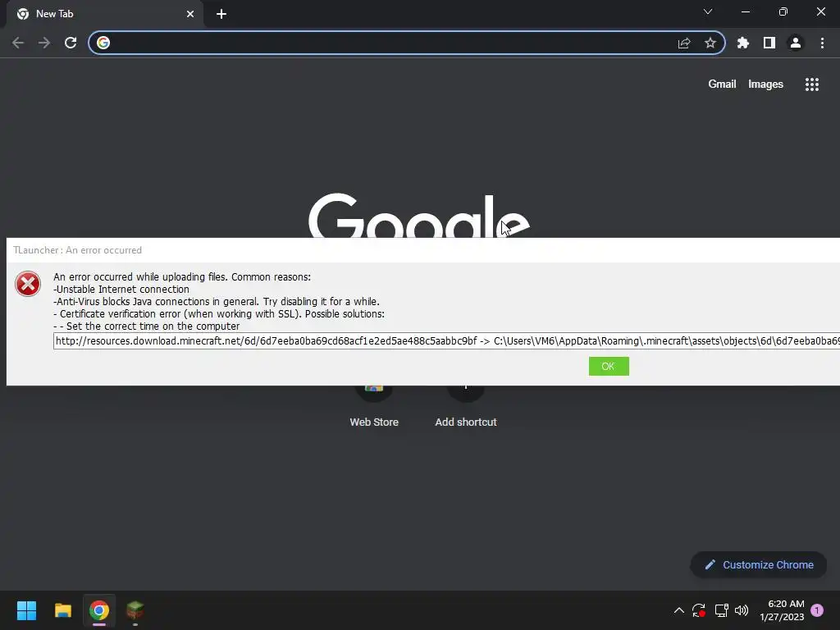Open File Explorer from the taskbar

click(x=62, y=610)
